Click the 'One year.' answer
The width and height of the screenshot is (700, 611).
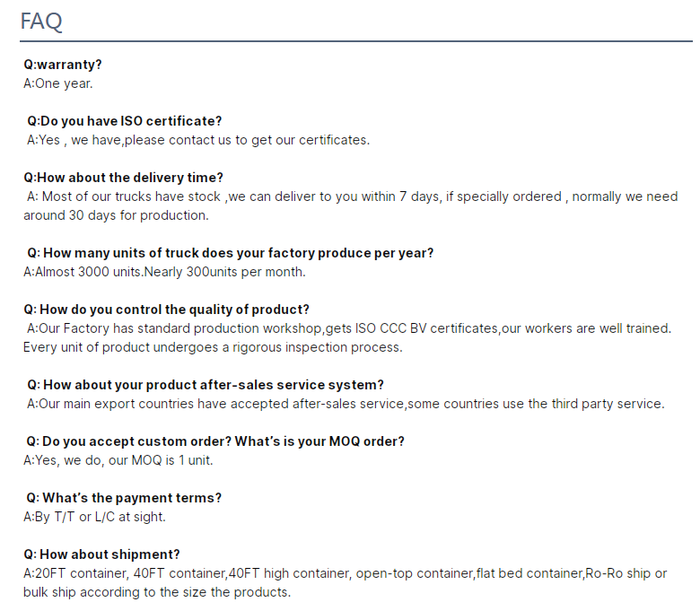(x=58, y=83)
